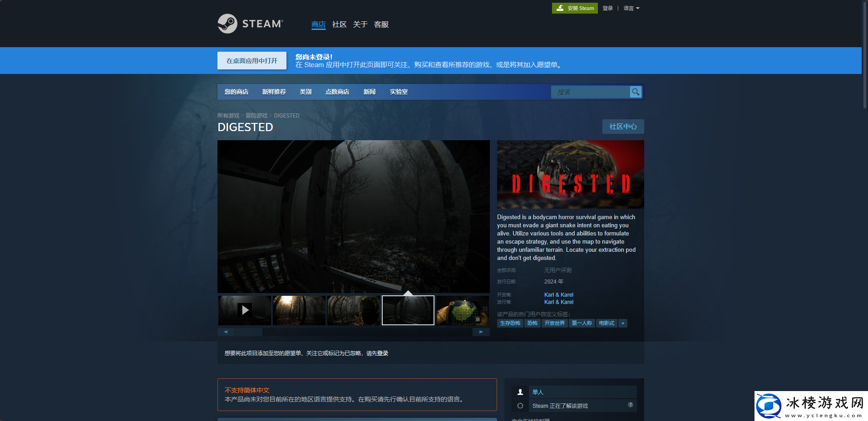
Task: Open the 语言 language dropdown
Action: tap(631, 8)
